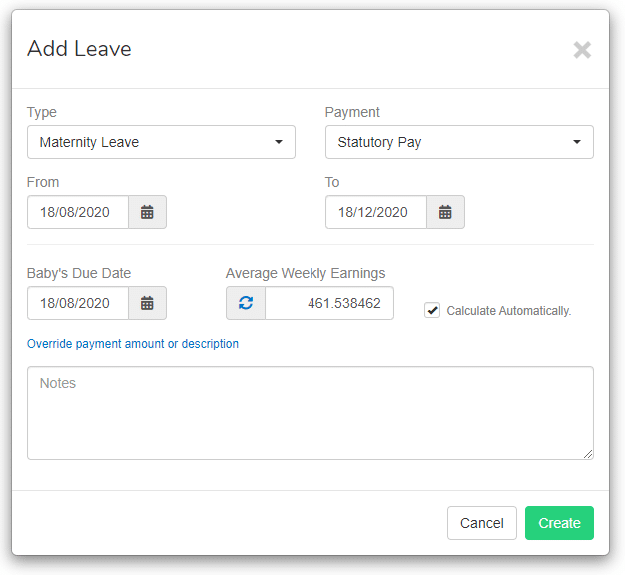Click Override payment amount or description link
Viewport: 625px width, 575px height.
coord(133,343)
